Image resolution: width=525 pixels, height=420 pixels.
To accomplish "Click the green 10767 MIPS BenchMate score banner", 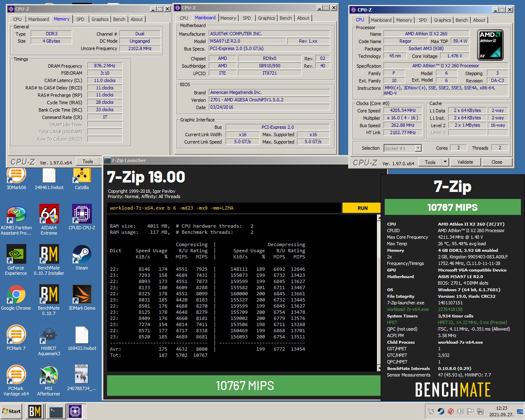I will (452, 207).
